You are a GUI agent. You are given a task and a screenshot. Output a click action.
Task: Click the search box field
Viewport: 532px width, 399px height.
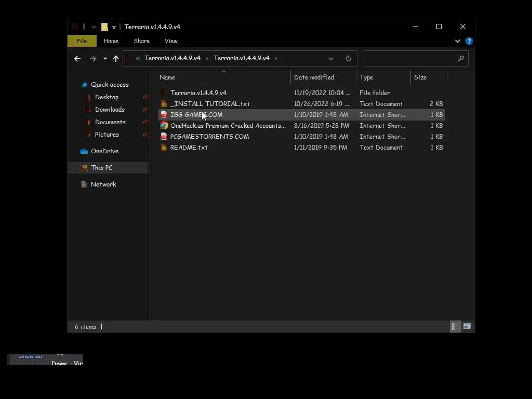416,58
